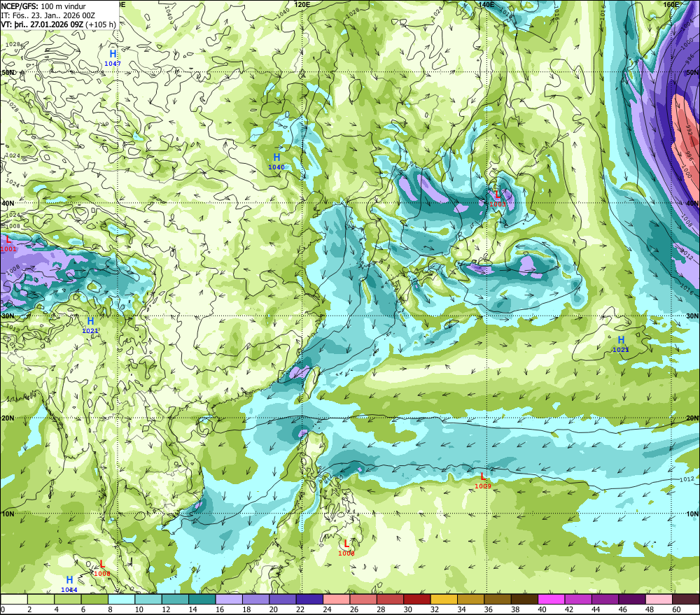700x615 pixels.
Task: Click the '20N' label on the left edge
Action: pyautogui.click(x=8, y=418)
